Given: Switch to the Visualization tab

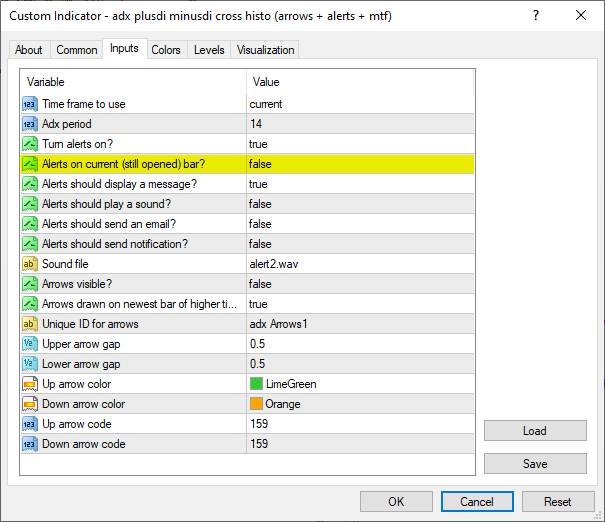Looking at the screenshot, I should click(265, 50).
